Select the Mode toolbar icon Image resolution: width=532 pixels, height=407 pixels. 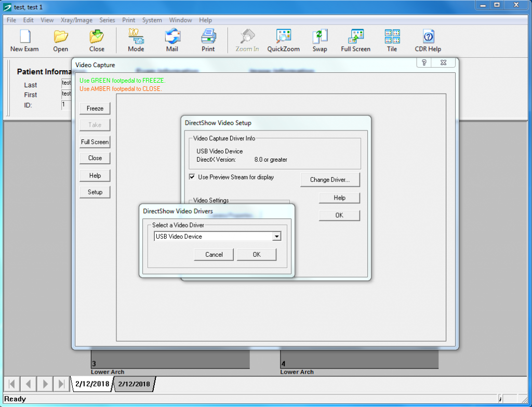(135, 40)
